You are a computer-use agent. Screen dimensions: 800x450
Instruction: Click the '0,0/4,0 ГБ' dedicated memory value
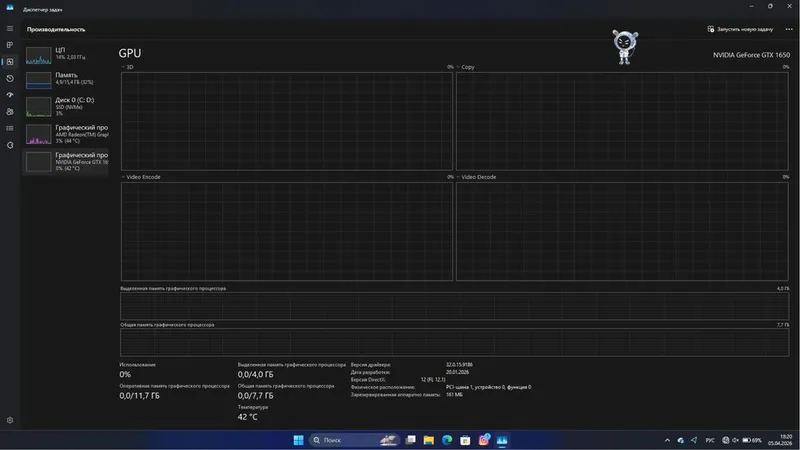pos(255,374)
